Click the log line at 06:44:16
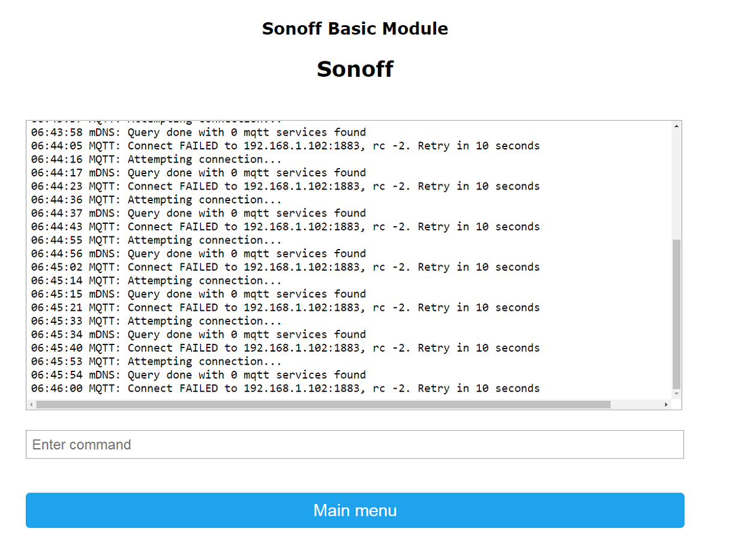756x549 pixels. (x=157, y=159)
